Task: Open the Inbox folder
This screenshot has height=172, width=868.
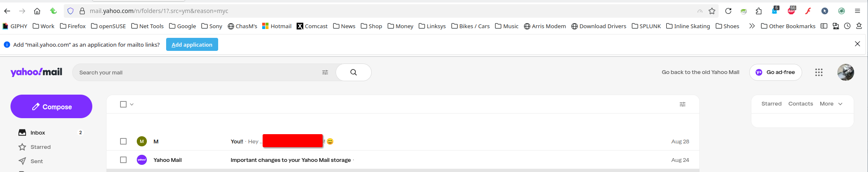Action: point(37,133)
